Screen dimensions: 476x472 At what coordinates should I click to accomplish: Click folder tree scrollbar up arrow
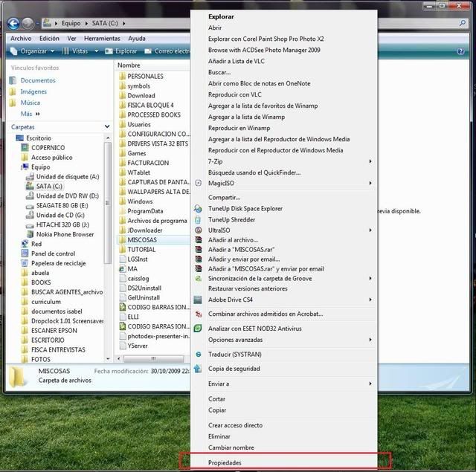click(x=108, y=138)
